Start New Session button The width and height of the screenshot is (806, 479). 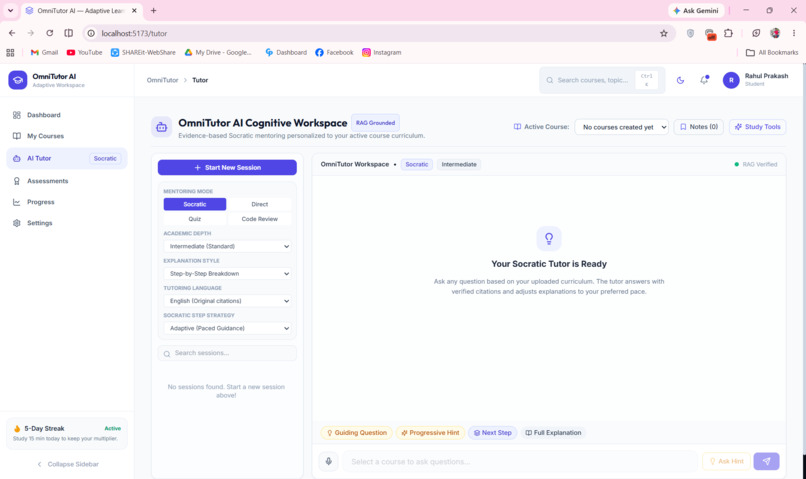[227, 168]
